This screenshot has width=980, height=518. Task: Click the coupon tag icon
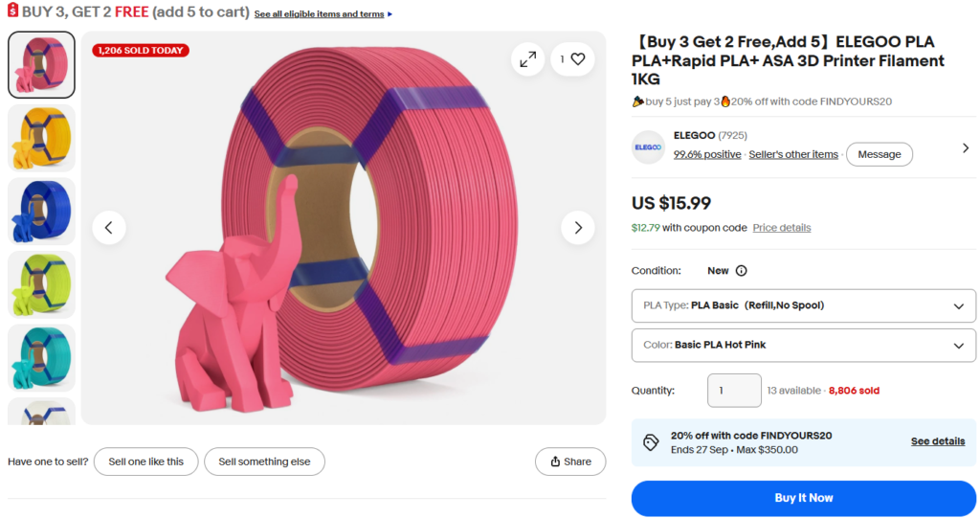[x=651, y=442]
